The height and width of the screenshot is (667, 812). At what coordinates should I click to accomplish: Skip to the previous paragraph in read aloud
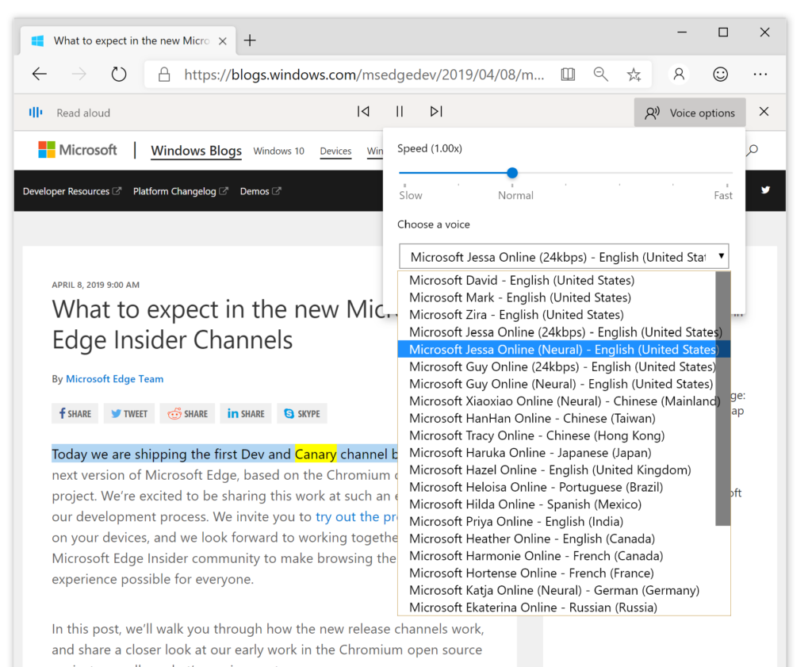(x=363, y=111)
